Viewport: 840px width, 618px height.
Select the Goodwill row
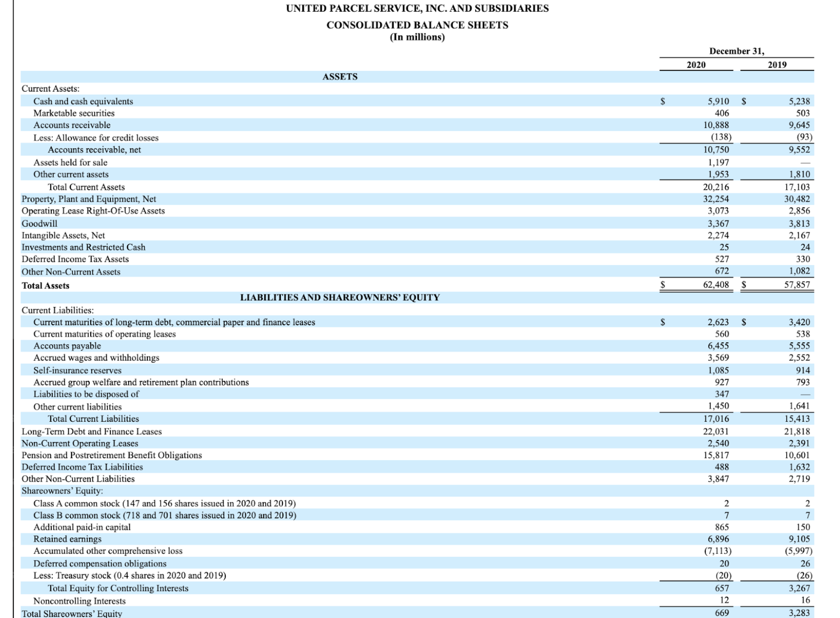pyautogui.click(x=39, y=223)
